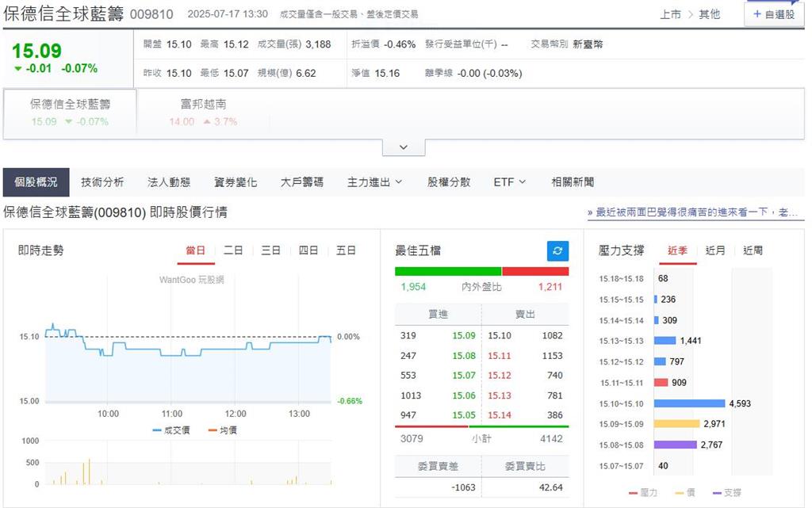Select 二日 chart range
Image resolution: width=812 pixels, height=508 pixels.
tap(233, 251)
